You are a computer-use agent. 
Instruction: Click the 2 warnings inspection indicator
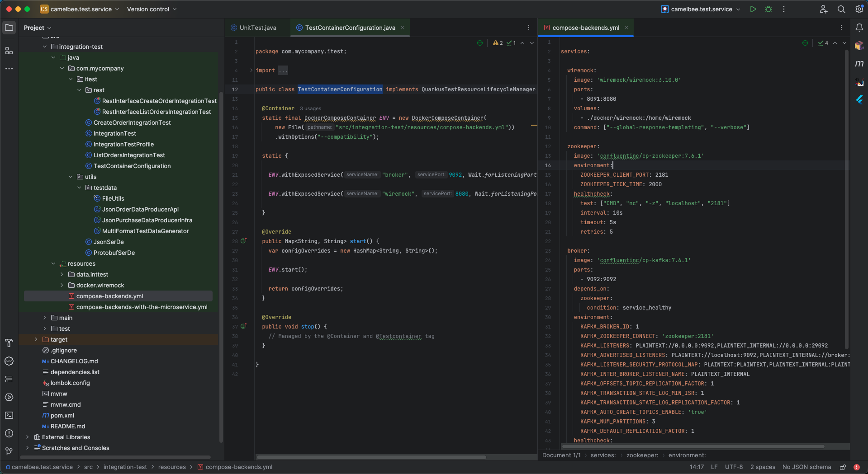pyautogui.click(x=497, y=43)
